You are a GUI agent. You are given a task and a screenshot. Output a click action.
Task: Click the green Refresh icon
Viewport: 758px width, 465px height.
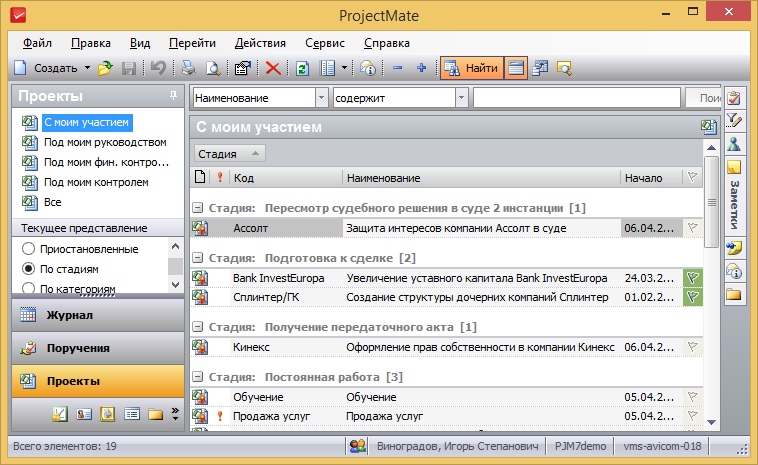pos(303,68)
